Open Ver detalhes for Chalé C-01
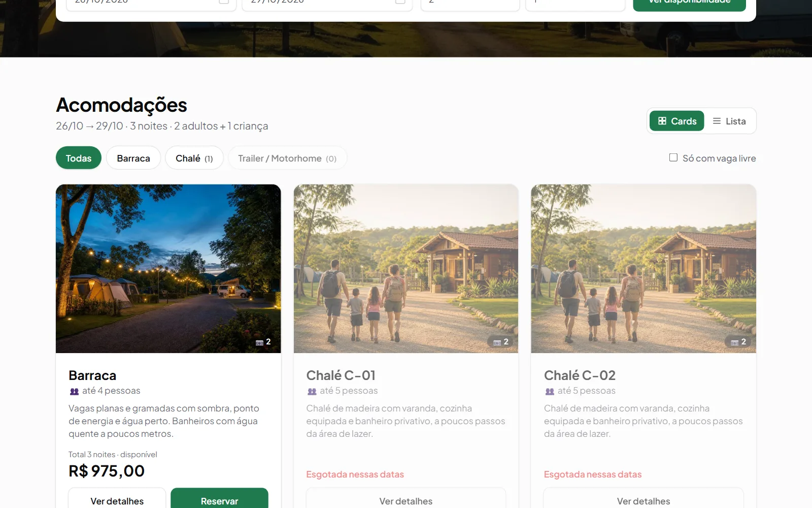812x508 pixels. pos(406,500)
